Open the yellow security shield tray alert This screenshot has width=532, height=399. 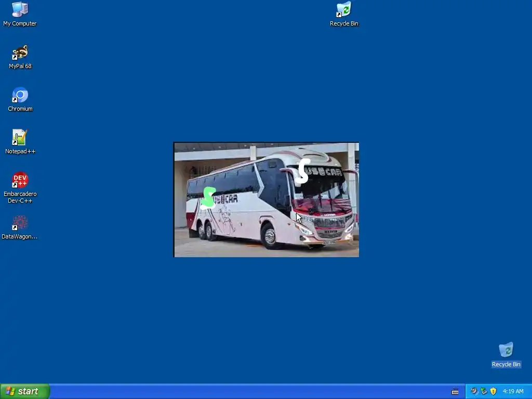[494, 391]
